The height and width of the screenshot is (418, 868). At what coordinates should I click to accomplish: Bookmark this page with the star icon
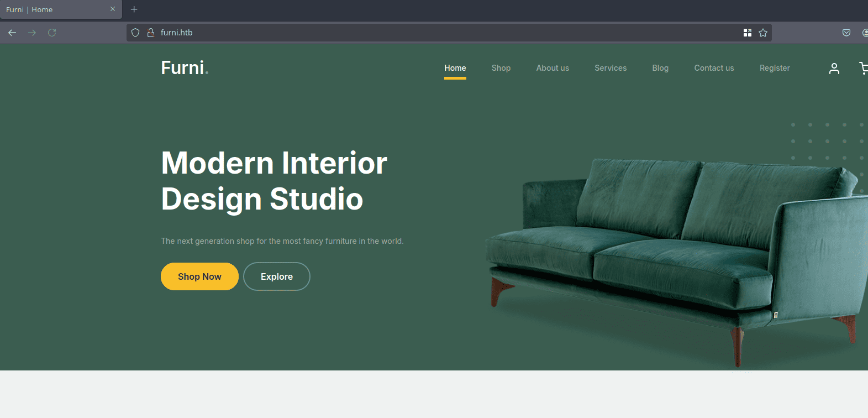click(763, 33)
